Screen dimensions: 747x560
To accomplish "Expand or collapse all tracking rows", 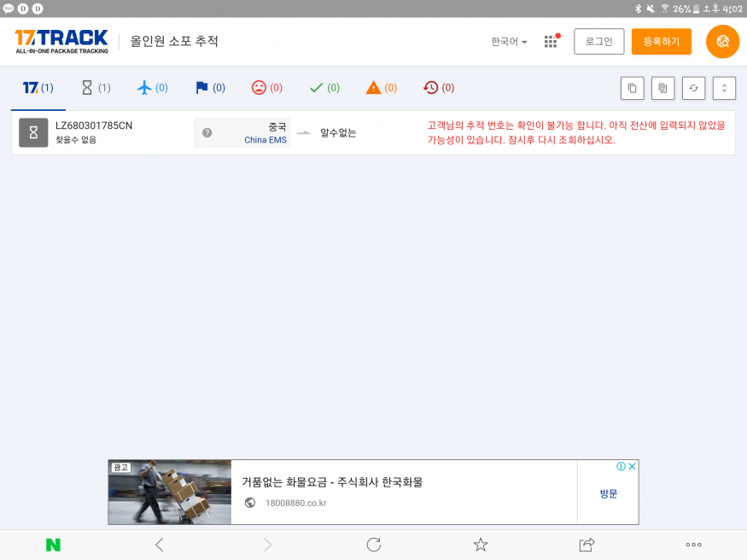I will point(724,88).
